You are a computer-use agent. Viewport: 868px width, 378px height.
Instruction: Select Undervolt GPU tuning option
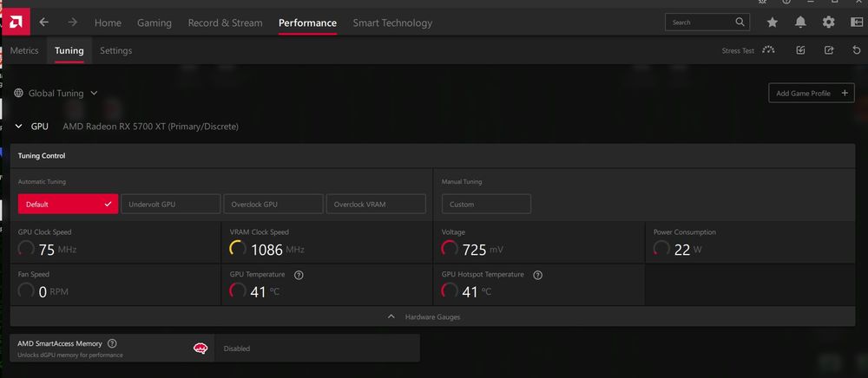click(170, 204)
